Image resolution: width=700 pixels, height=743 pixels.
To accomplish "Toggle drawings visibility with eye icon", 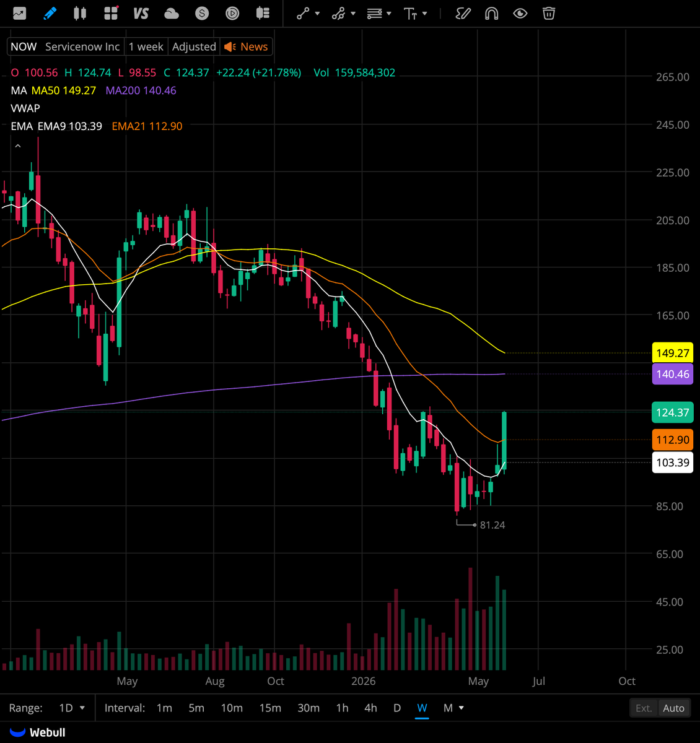I will coord(520,13).
